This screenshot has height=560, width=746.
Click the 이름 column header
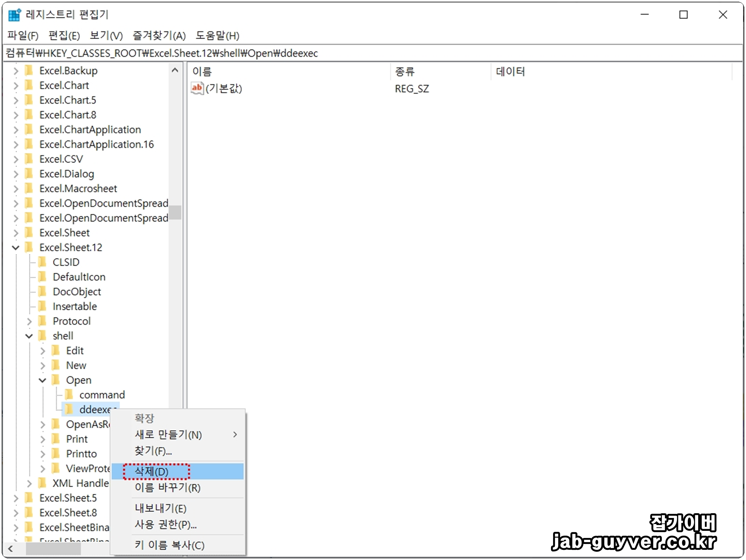(x=202, y=72)
